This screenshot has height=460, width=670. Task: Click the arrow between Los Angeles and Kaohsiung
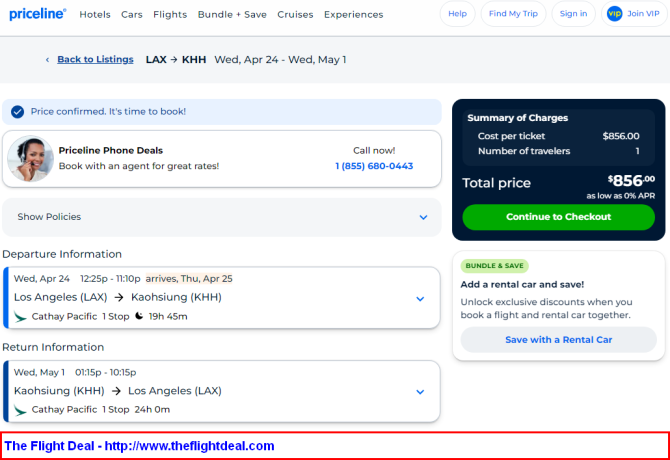point(119,297)
